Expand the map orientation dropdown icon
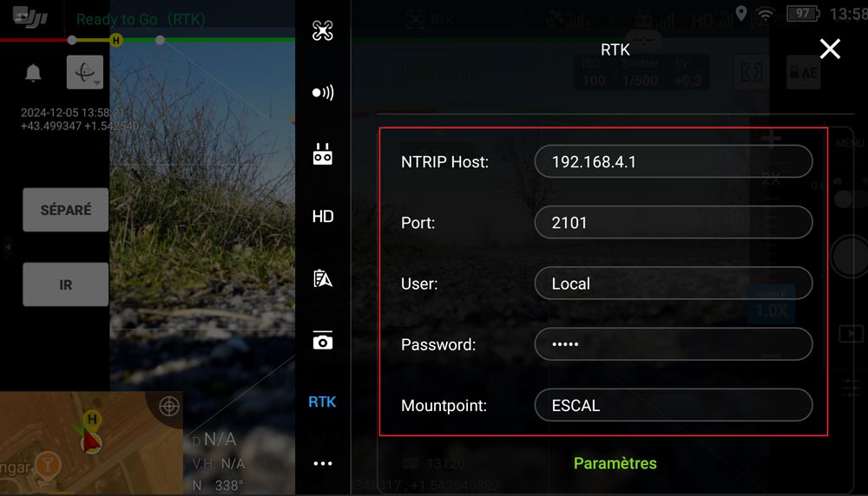Viewport: 868px width, 496px height. click(85, 74)
